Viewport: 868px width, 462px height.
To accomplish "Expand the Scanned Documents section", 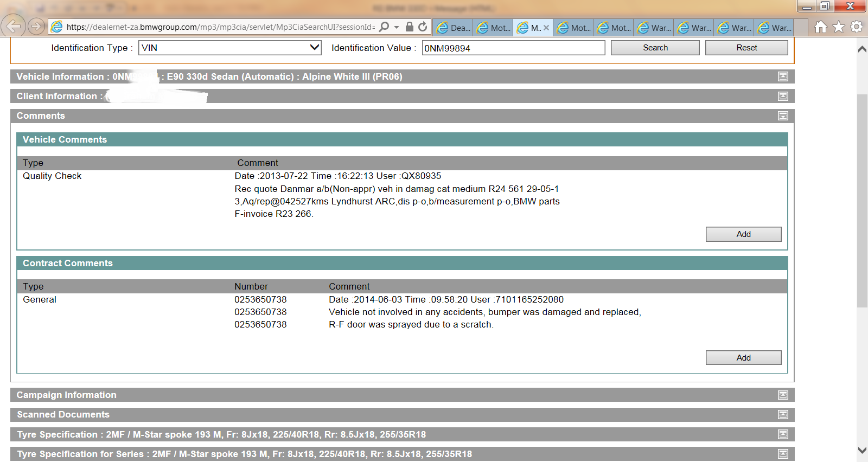I will tap(783, 414).
